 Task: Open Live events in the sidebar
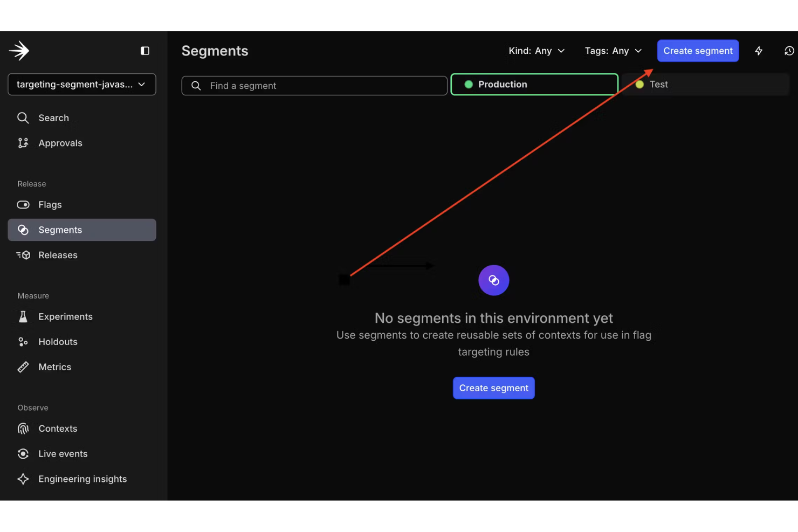click(x=82, y=454)
